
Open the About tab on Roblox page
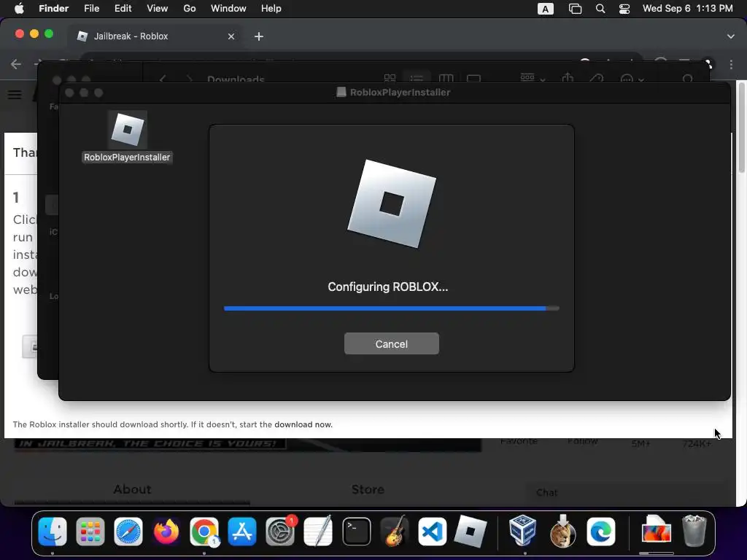click(132, 489)
